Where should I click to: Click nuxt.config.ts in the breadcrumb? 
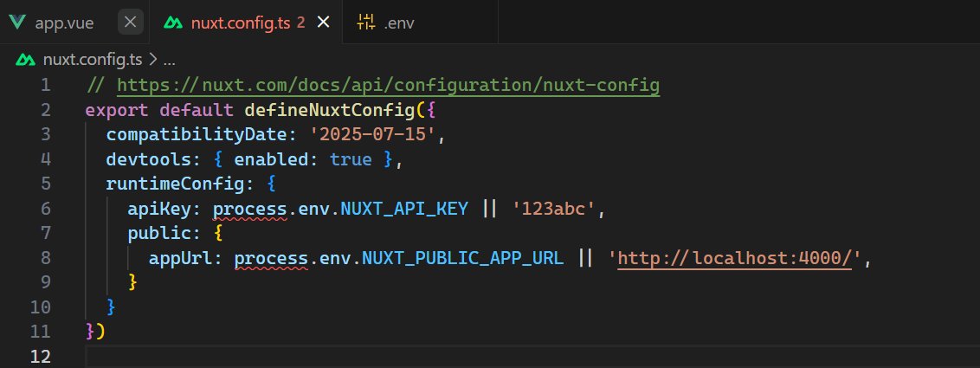point(93,60)
